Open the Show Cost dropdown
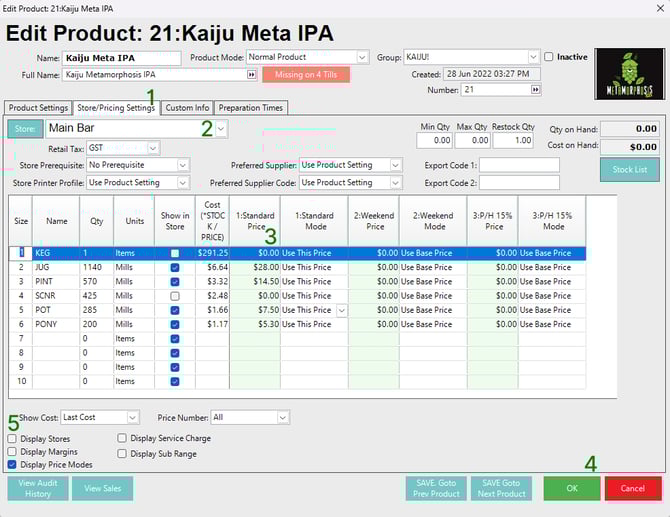The image size is (670, 517). pyautogui.click(x=133, y=417)
